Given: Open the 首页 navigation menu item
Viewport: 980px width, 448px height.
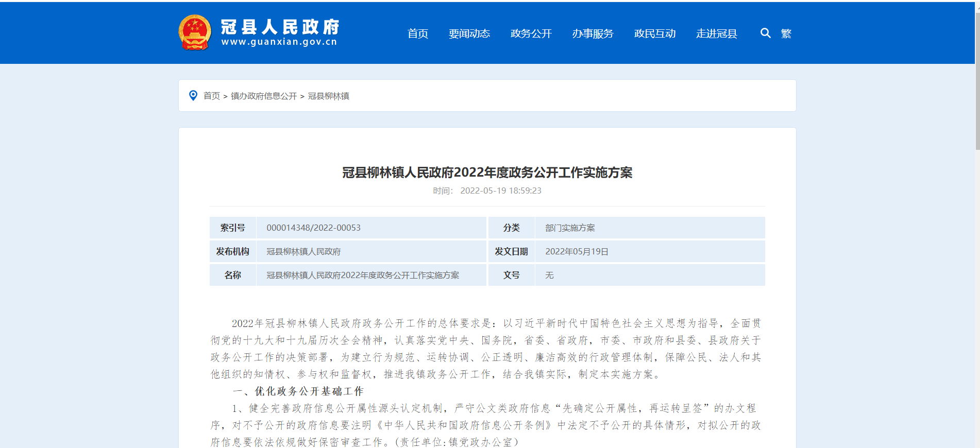Looking at the screenshot, I should pos(418,33).
